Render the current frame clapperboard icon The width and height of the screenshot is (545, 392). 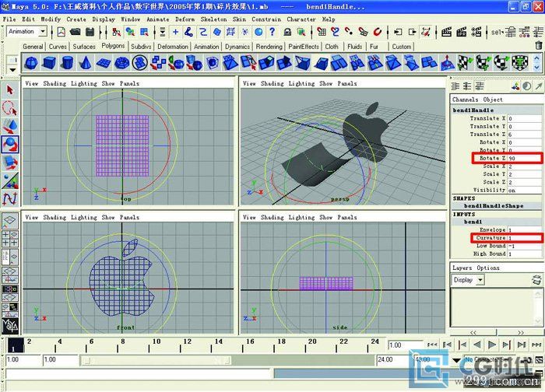(x=447, y=32)
